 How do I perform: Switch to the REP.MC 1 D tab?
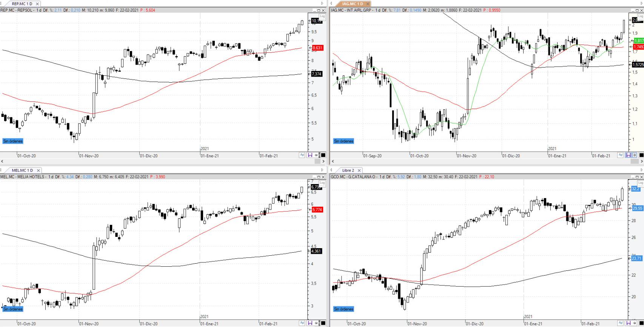[22, 4]
